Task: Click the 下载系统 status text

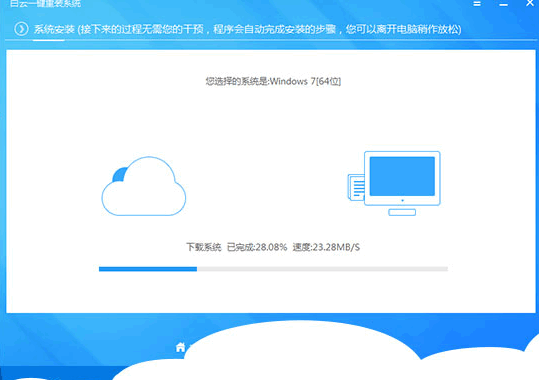Action: pos(204,247)
